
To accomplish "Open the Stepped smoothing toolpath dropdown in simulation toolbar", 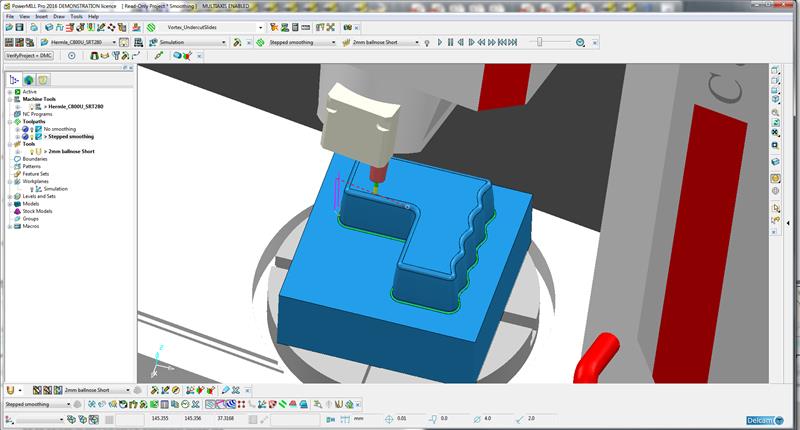I will [x=333, y=42].
